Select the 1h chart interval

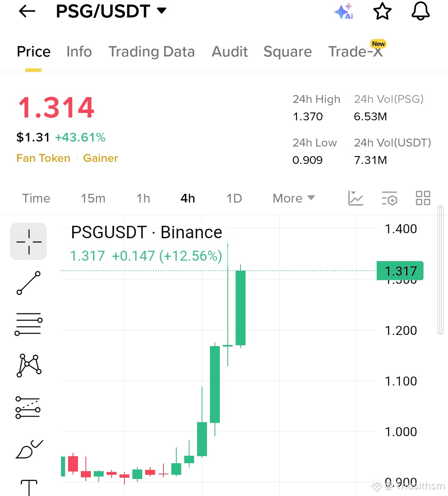[x=143, y=198]
